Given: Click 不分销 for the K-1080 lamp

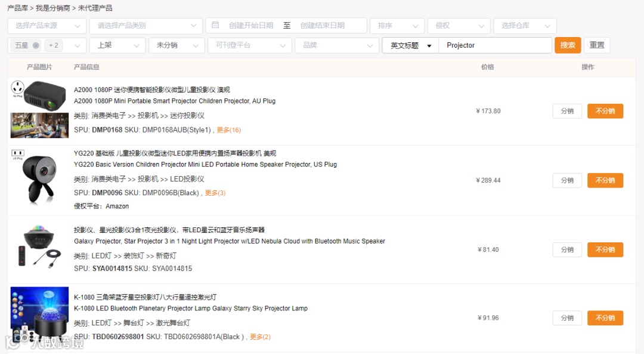Looking at the screenshot, I should pos(605,318).
